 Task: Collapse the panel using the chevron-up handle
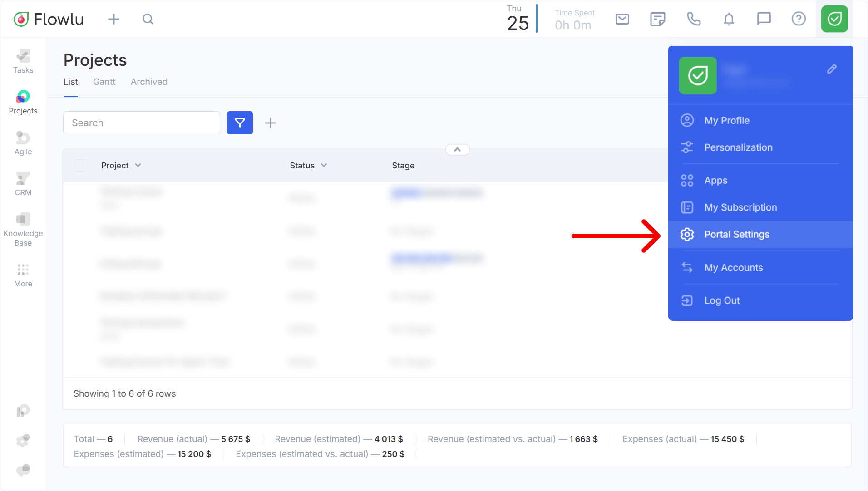pos(457,150)
